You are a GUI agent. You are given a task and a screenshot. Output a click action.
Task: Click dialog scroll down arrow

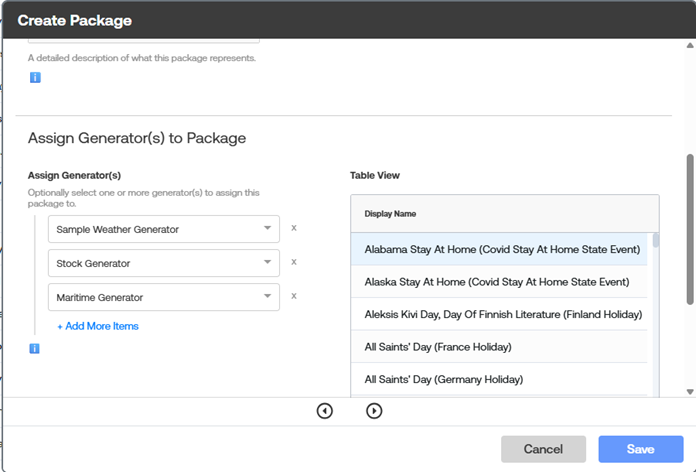click(690, 392)
